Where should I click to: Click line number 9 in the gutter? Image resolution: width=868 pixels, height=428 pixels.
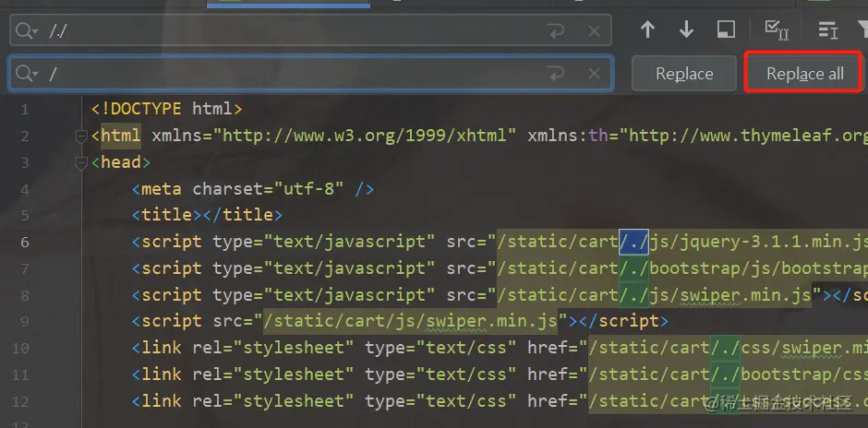(x=24, y=322)
